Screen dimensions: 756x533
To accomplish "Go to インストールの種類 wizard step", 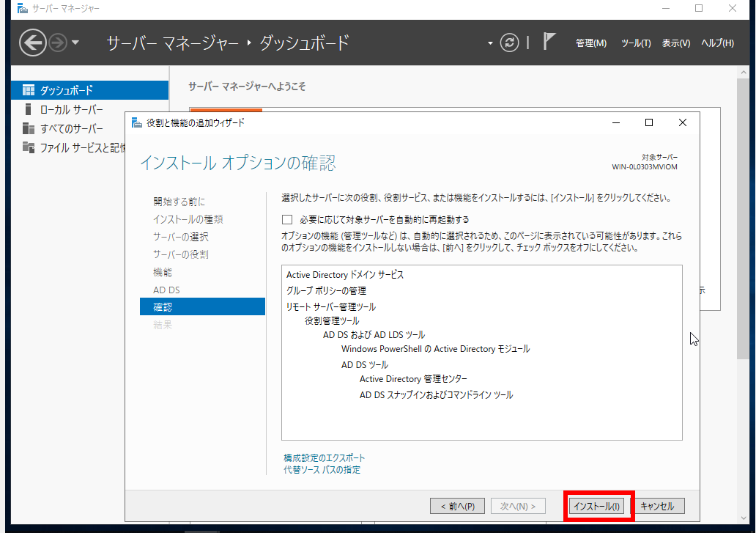I will 188,219.
